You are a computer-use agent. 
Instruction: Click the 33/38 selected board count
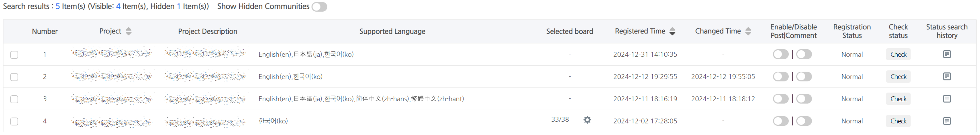coord(560,119)
